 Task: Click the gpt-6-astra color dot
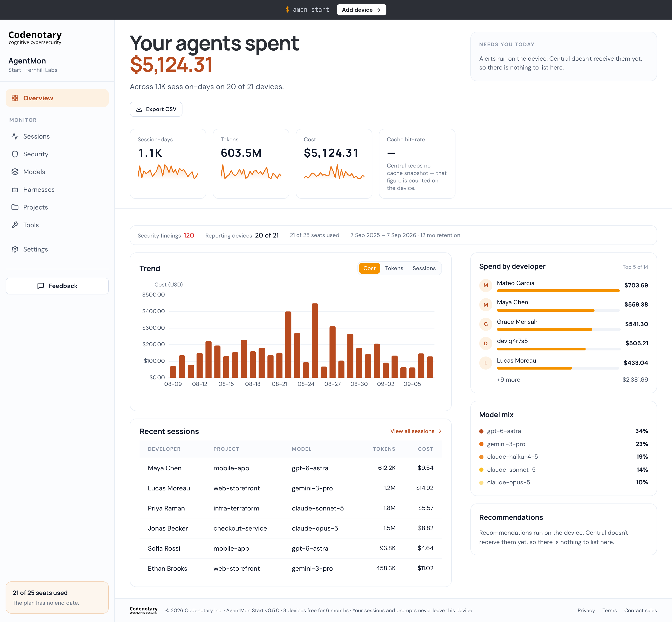click(481, 431)
